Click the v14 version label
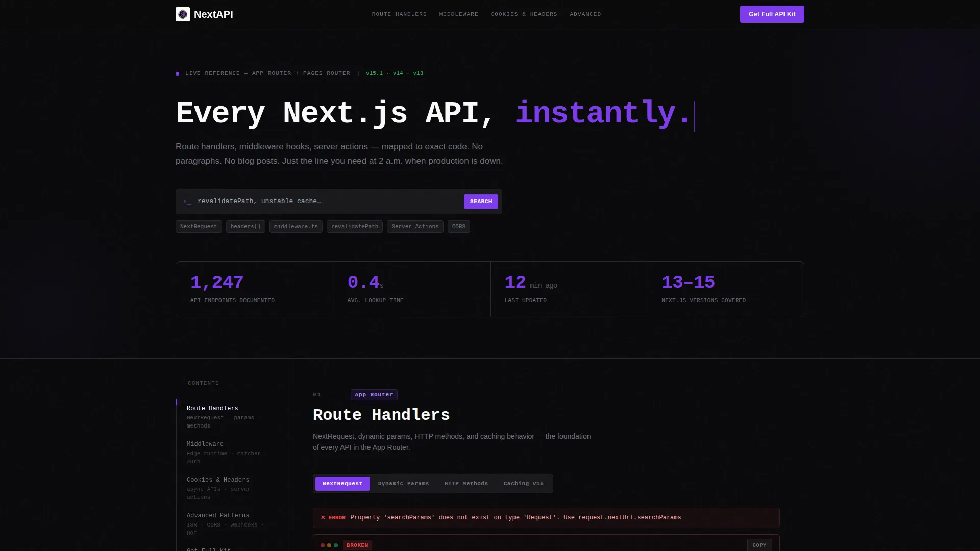The image size is (980, 551). click(x=398, y=73)
